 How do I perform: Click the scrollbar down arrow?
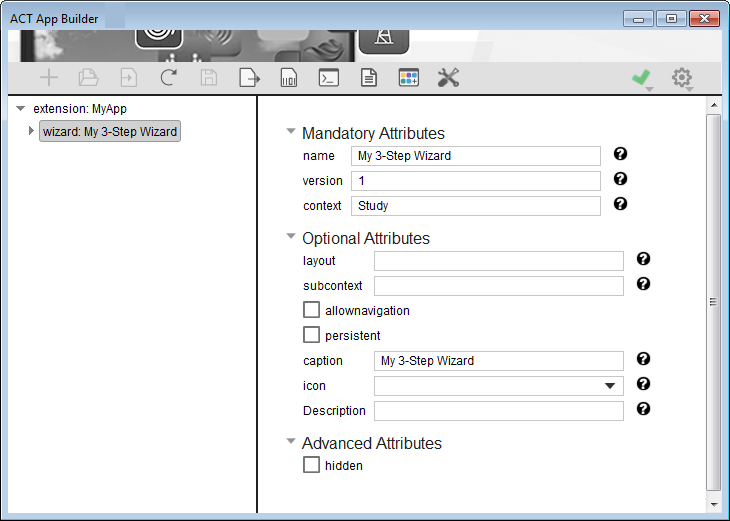714,505
